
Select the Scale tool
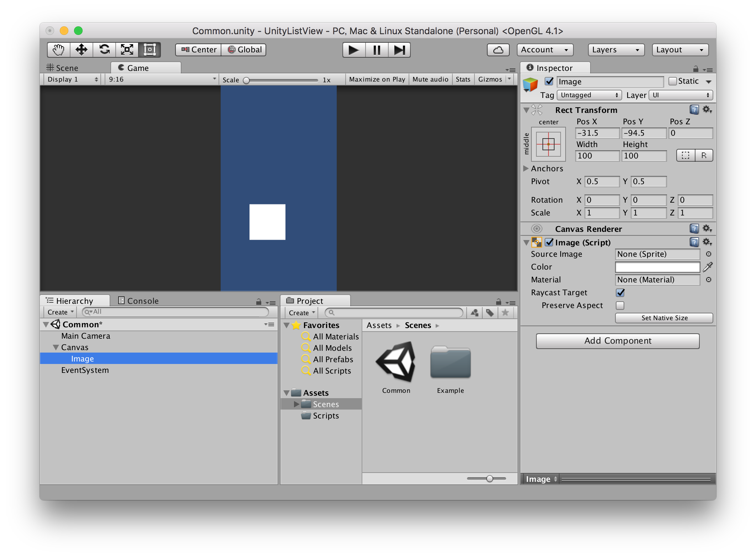[x=127, y=50]
